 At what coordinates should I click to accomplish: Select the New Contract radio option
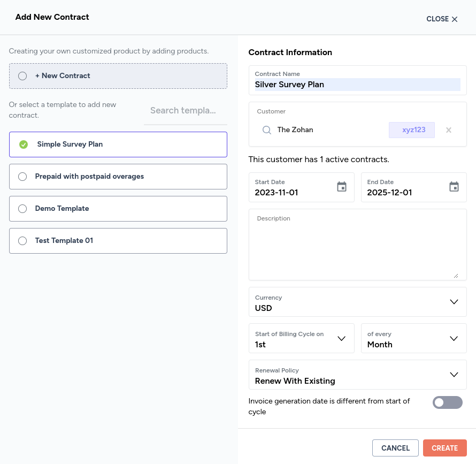22,76
